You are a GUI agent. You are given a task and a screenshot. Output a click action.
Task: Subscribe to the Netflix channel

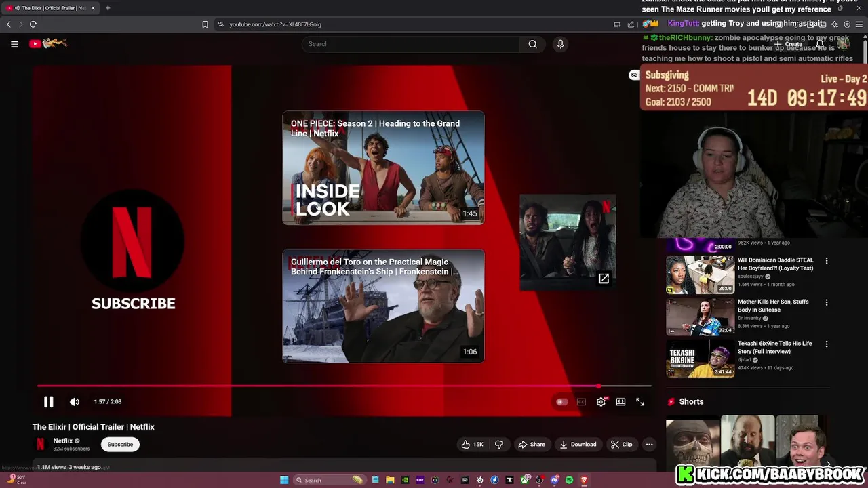pyautogui.click(x=120, y=445)
